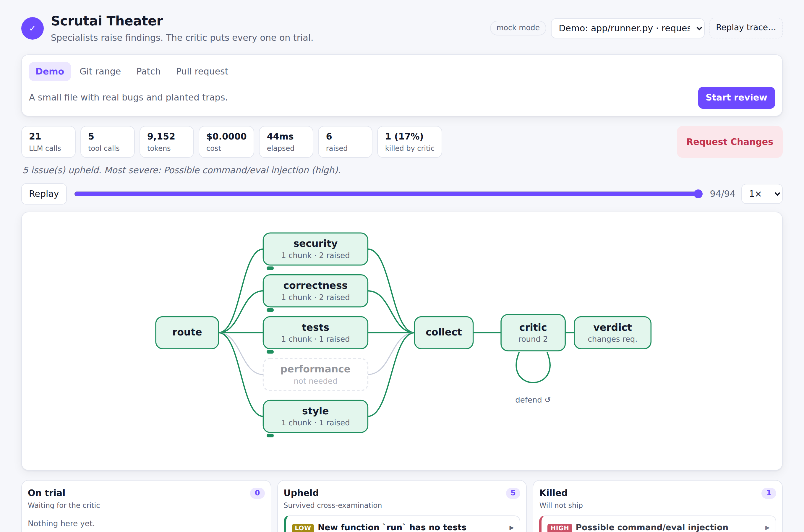The image size is (804, 532).
Task: Click the Start review button
Action: click(736, 98)
